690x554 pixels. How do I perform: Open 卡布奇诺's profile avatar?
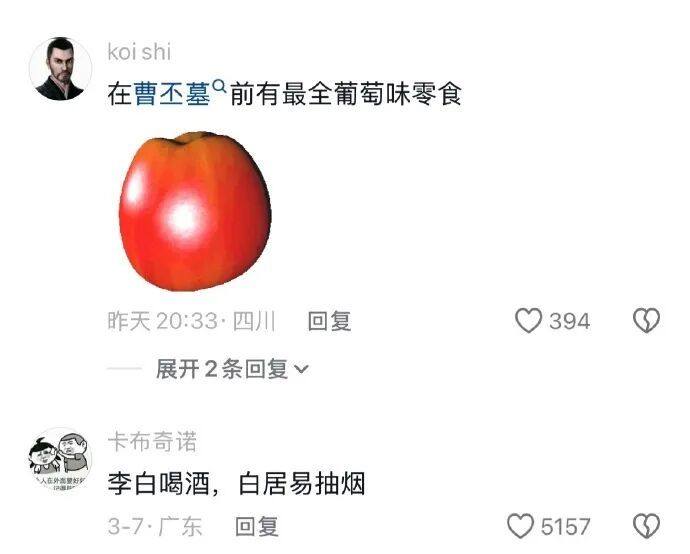tap(60, 459)
